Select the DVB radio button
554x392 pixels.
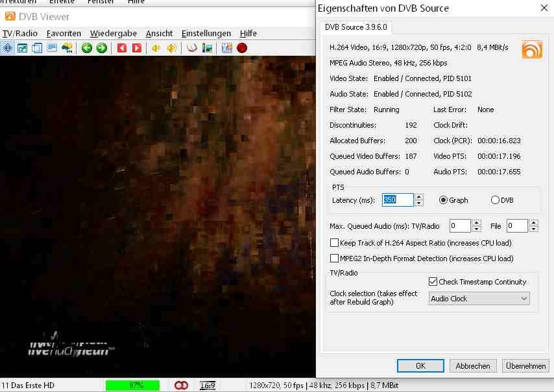point(496,200)
